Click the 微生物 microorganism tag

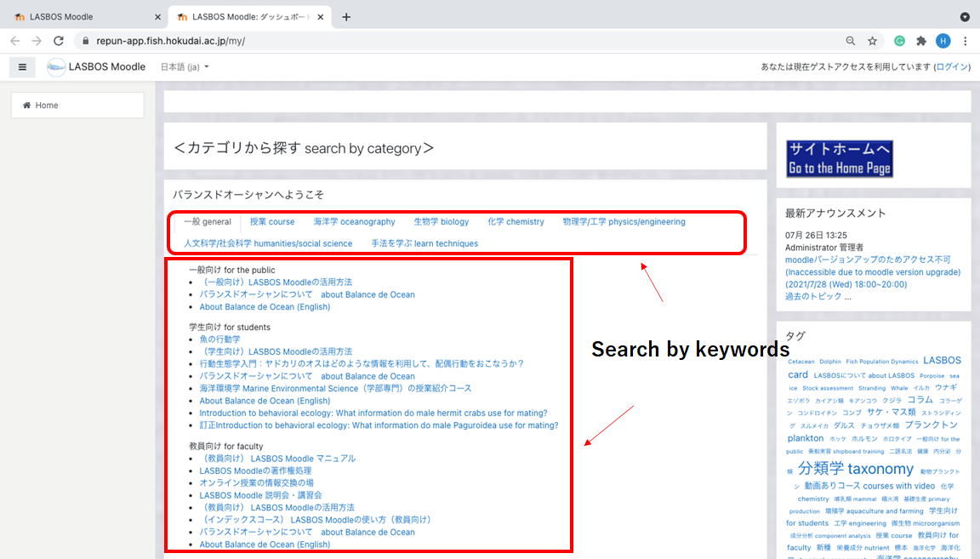925,523
